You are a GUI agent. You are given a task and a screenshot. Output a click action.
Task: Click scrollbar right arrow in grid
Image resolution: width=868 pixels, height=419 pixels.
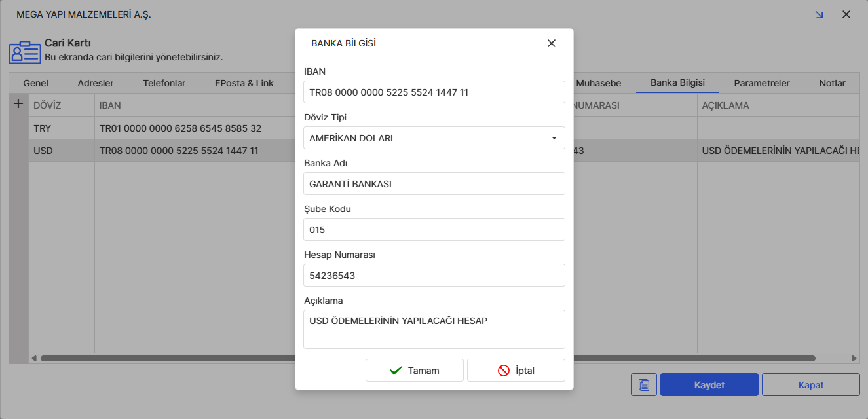tap(854, 358)
